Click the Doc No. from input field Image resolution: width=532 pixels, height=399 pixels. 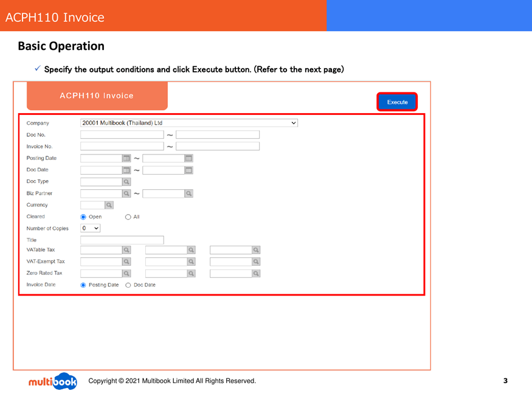[x=122, y=134]
